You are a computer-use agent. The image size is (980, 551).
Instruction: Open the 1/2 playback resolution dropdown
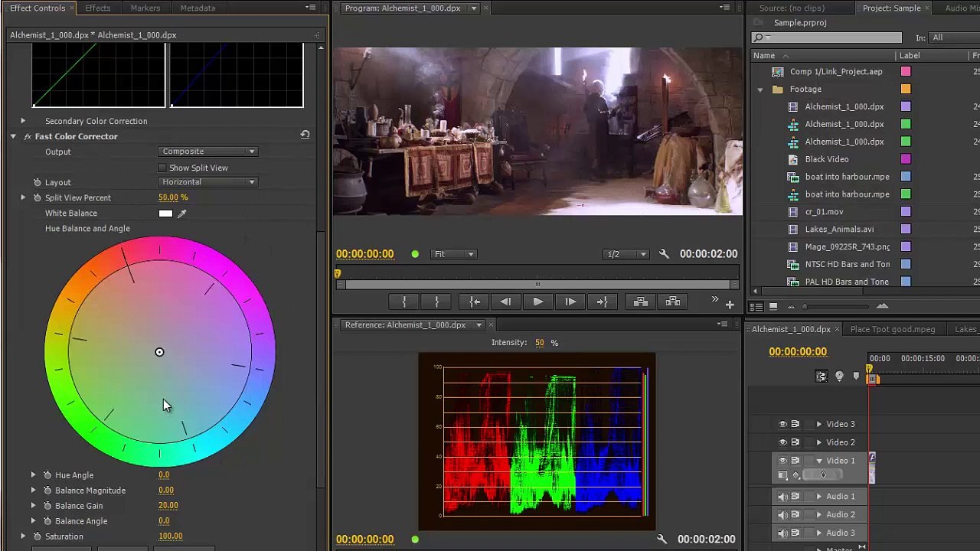[626, 254]
